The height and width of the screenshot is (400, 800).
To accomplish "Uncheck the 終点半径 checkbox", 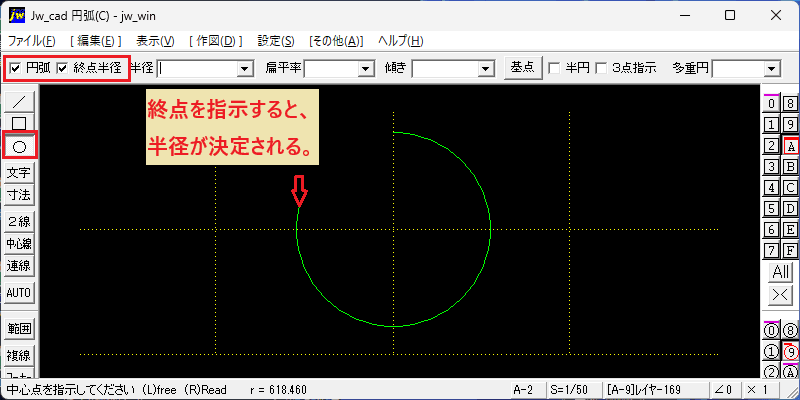I will pyautogui.click(x=62, y=68).
